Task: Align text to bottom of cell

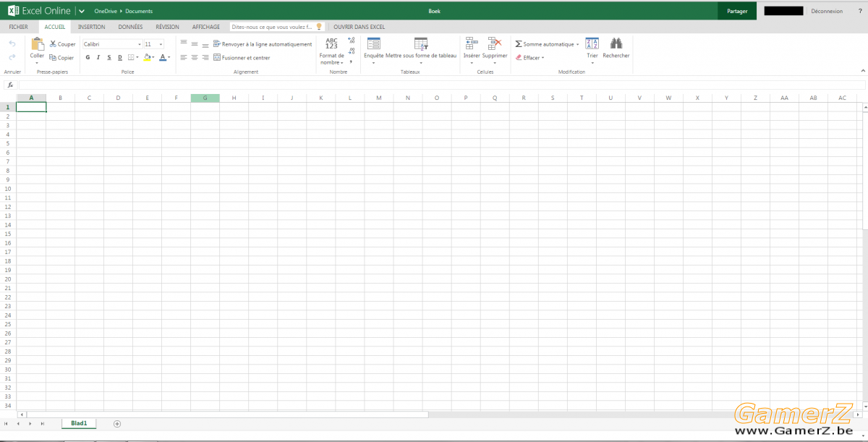Action: 205,44
